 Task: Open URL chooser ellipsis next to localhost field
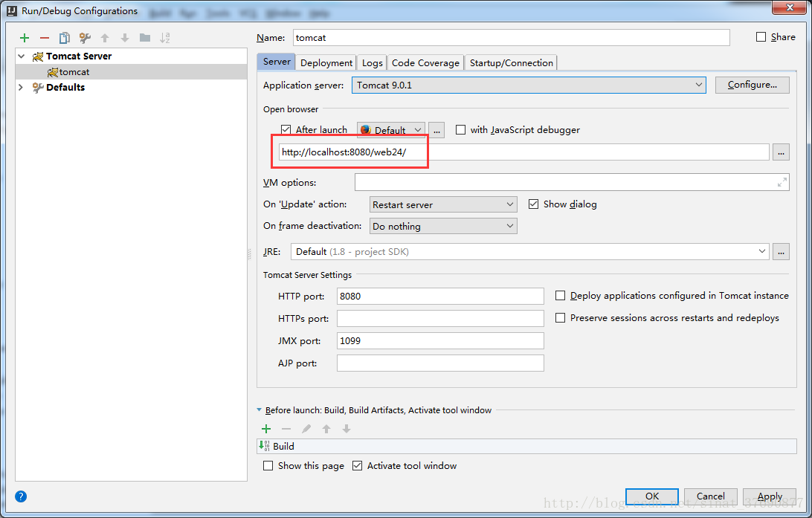point(781,152)
